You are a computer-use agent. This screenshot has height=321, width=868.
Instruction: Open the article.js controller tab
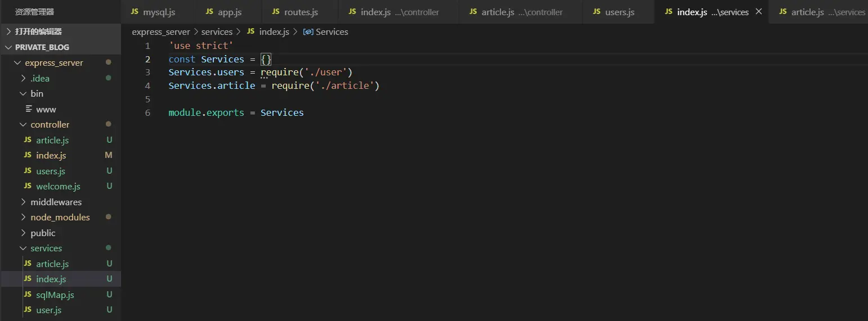tap(520, 12)
